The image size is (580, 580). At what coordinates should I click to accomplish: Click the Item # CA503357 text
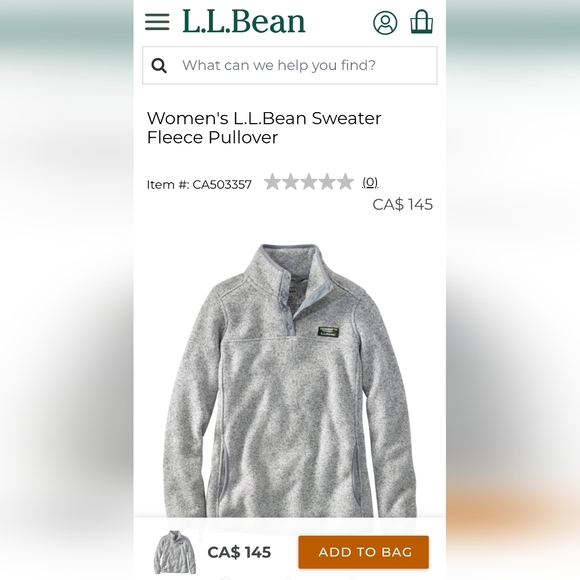click(x=199, y=185)
